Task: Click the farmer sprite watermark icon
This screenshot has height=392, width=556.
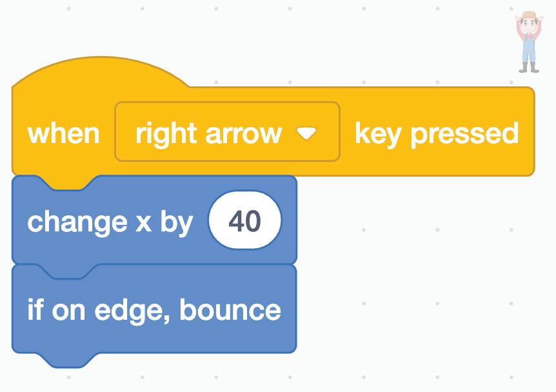Action: coord(529,42)
